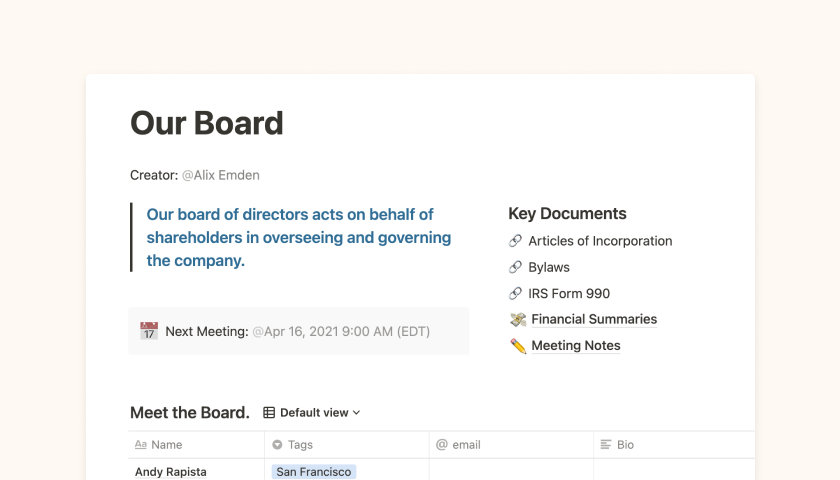Screen dimensions: 840x480
Task: Click the link icon beside IRS Form 990
Action: pos(516,293)
